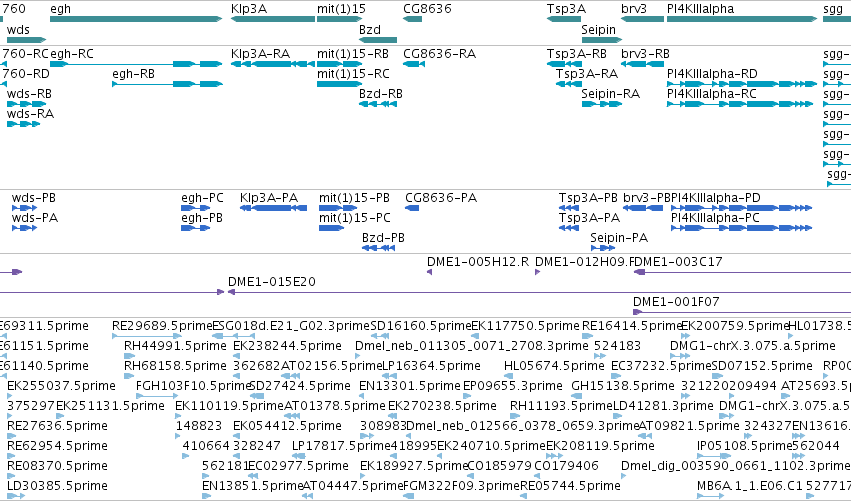Click the Klp3A-PA coding feature bar

[x=274, y=208]
